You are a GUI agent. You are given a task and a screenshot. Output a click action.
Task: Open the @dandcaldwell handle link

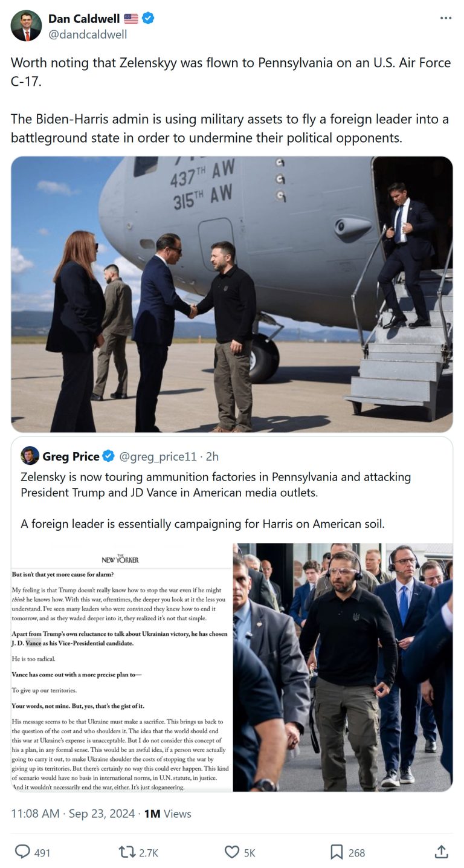(x=88, y=34)
